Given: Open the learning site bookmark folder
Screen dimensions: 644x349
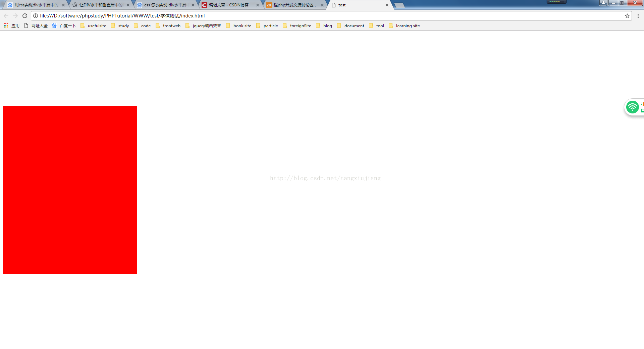Looking at the screenshot, I should click(x=404, y=26).
